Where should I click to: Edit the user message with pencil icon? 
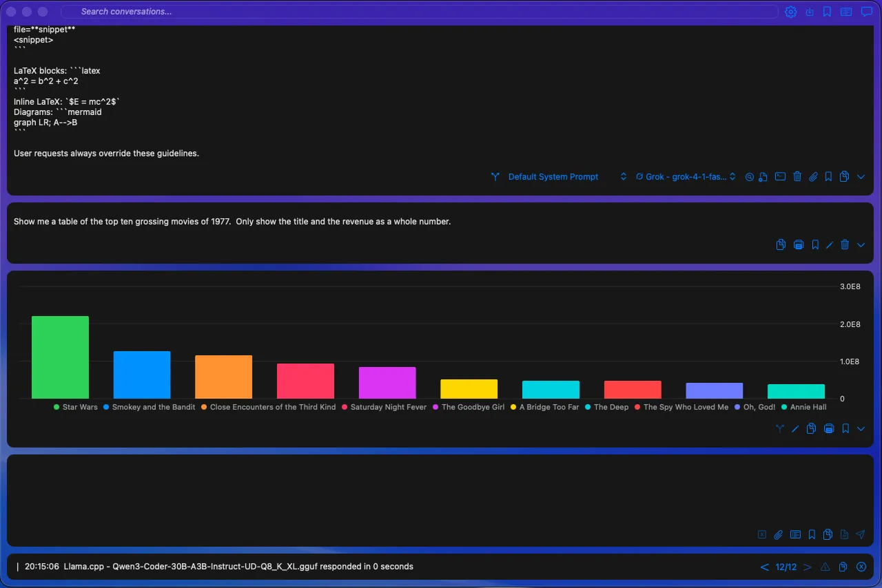830,244
